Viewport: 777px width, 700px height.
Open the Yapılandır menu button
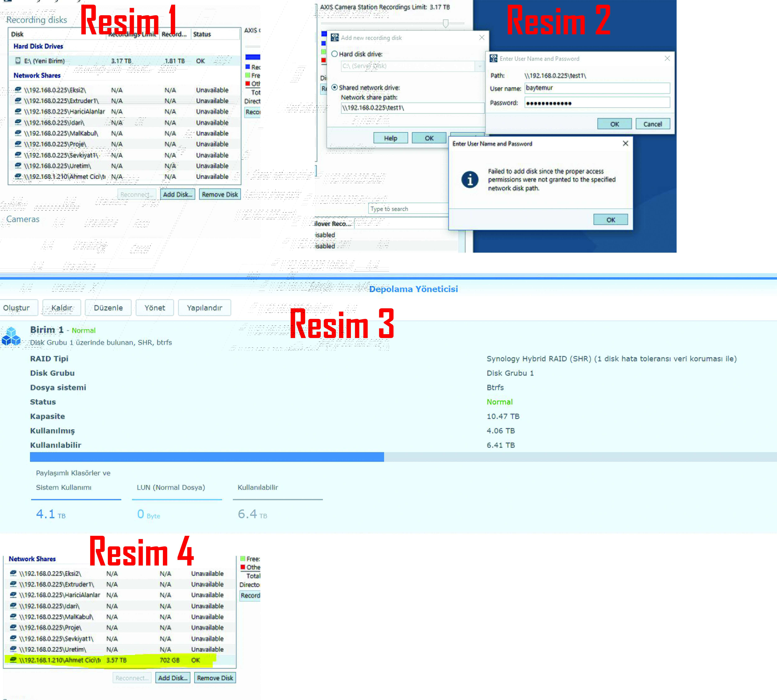tap(204, 308)
